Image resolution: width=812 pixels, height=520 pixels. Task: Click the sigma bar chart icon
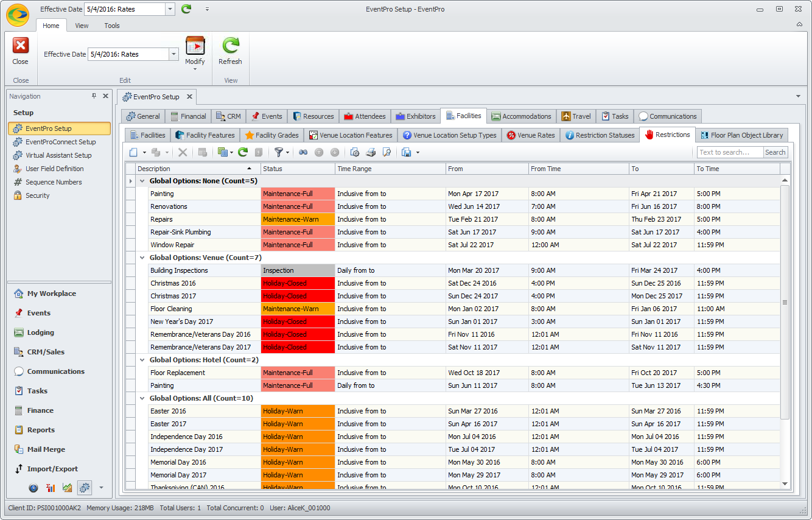(x=51, y=488)
